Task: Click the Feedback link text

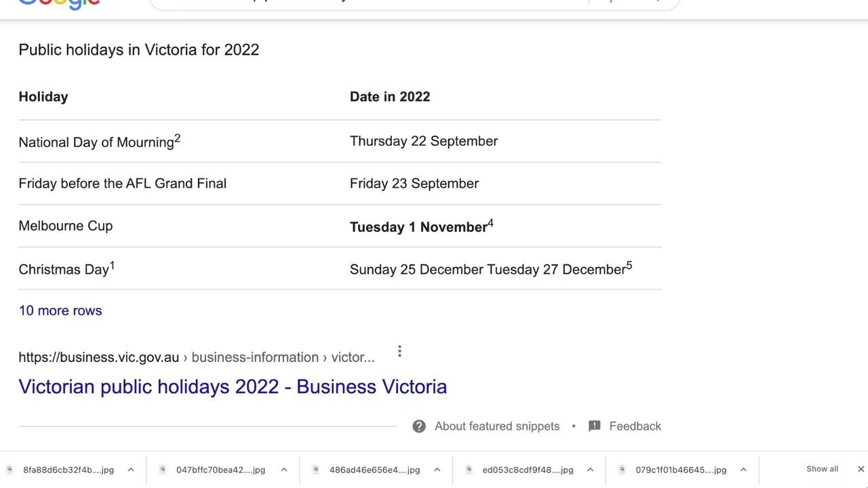Action: pyautogui.click(x=635, y=426)
